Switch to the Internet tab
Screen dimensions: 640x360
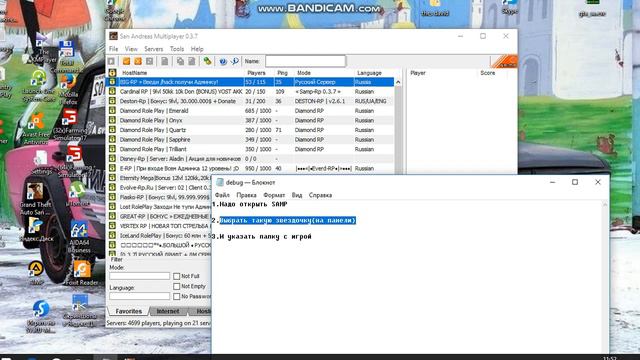click(x=168, y=311)
